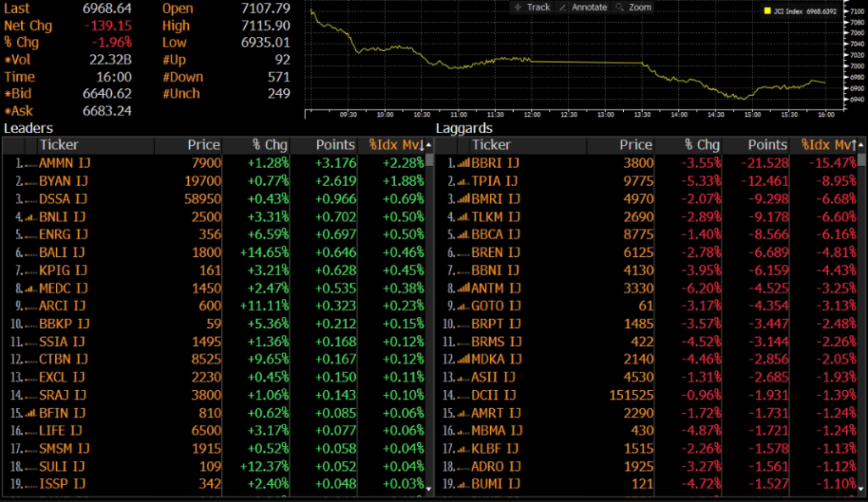Select CTBN IJ ticker row
This screenshot has width=868, height=502.
point(64,360)
